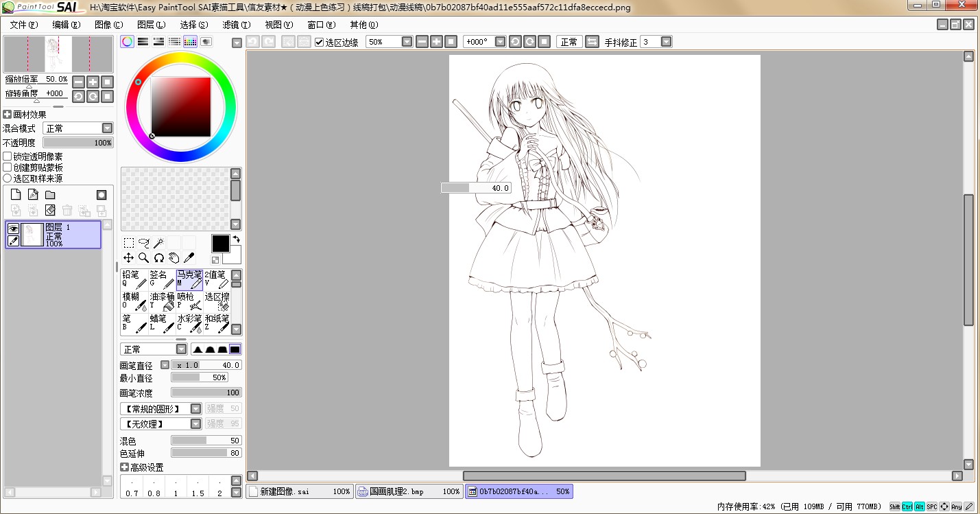Select the sharpest pointed brush edge shape
The image size is (980, 514).
[x=198, y=349]
